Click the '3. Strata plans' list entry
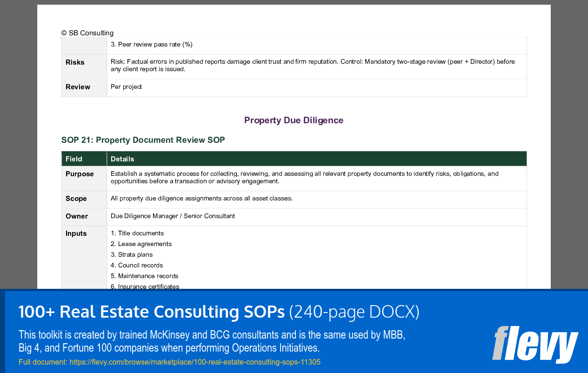Viewport: 588px width, 373px height. (x=131, y=254)
